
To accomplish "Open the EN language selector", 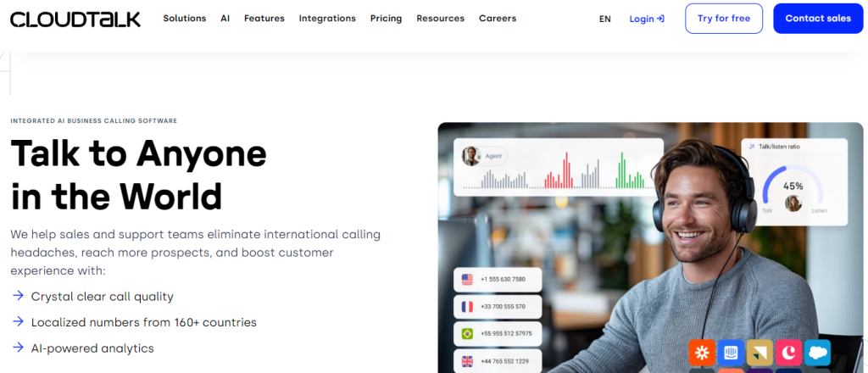I will click(604, 19).
